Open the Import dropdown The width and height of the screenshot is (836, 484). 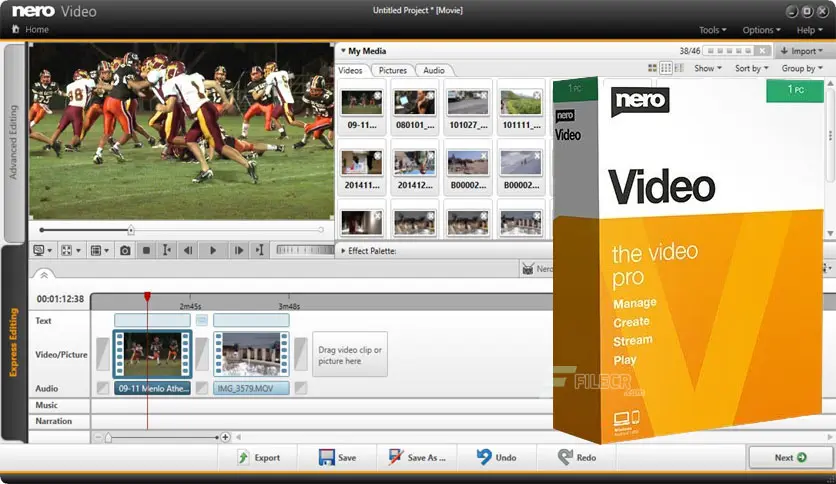coord(803,51)
